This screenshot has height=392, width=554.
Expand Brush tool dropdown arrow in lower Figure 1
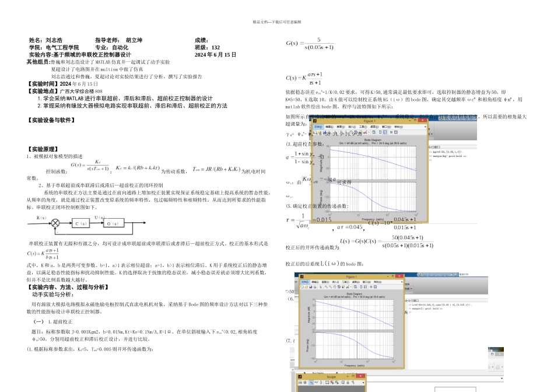(351, 287)
